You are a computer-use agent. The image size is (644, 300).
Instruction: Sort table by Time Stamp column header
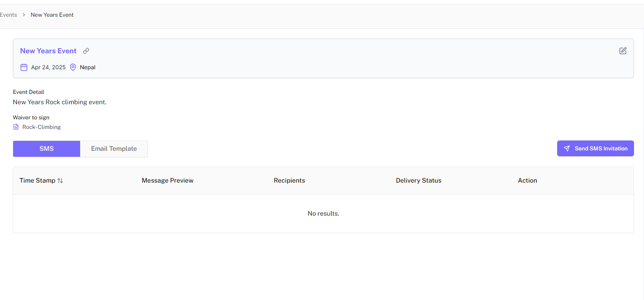(37, 181)
